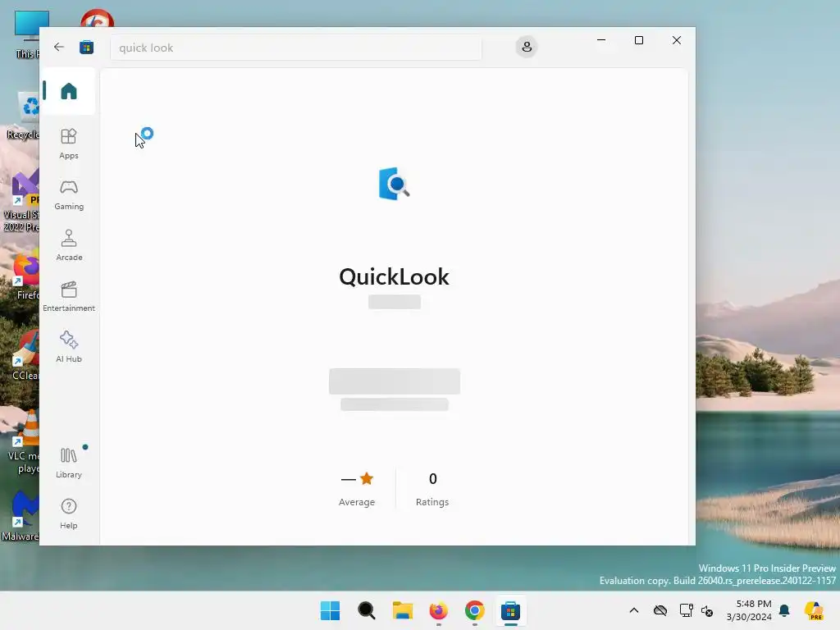Screen dimensions: 840x630
Task: Minimize the Microsoft Store window
Action: tap(601, 40)
